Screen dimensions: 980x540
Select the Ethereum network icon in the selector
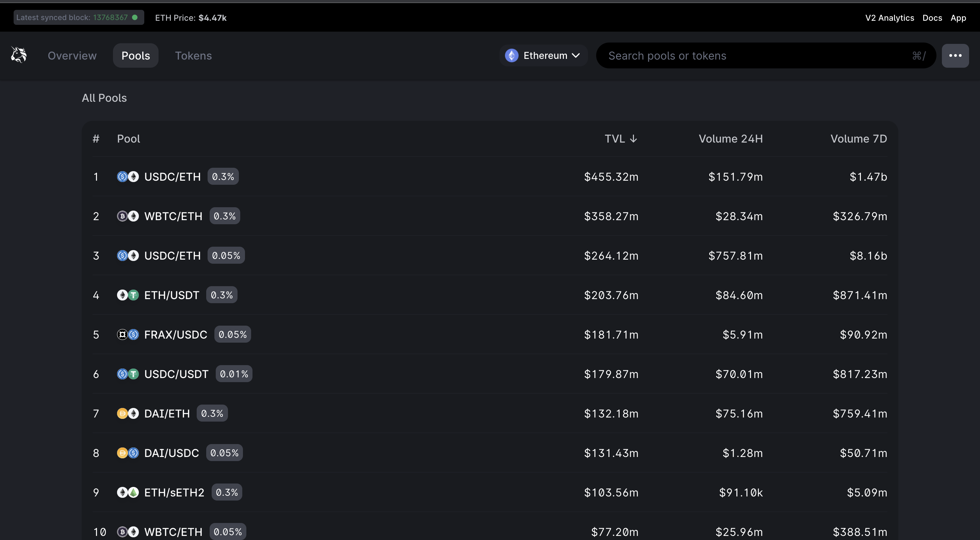pyautogui.click(x=511, y=55)
